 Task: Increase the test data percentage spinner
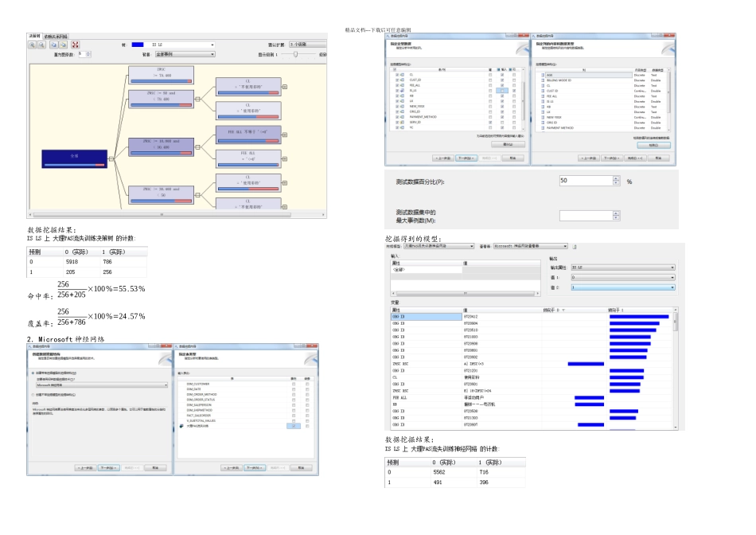click(x=616, y=178)
